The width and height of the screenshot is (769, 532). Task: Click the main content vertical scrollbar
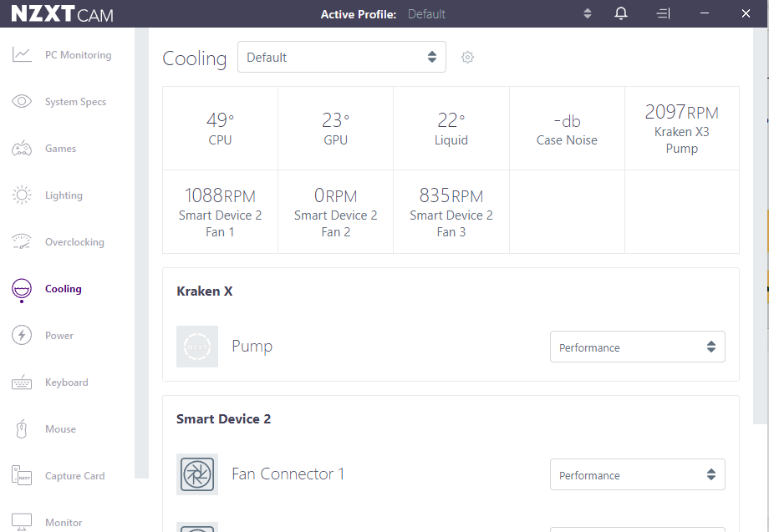(x=761, y=225)
